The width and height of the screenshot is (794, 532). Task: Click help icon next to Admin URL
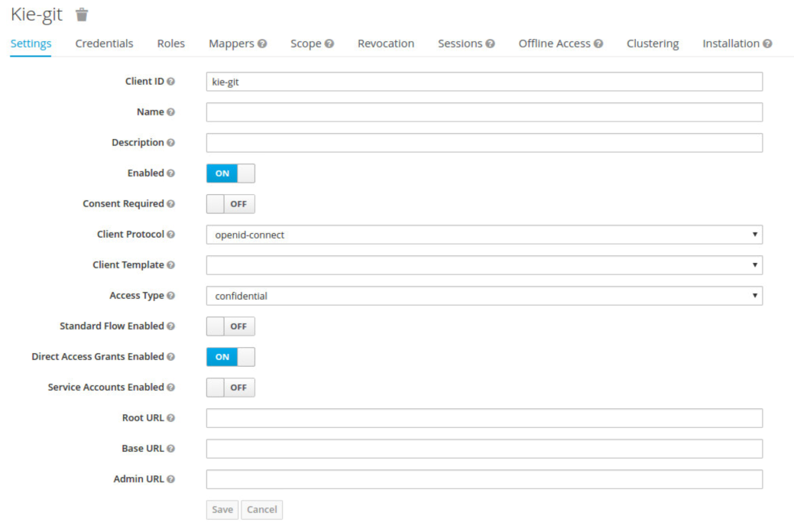170,479
